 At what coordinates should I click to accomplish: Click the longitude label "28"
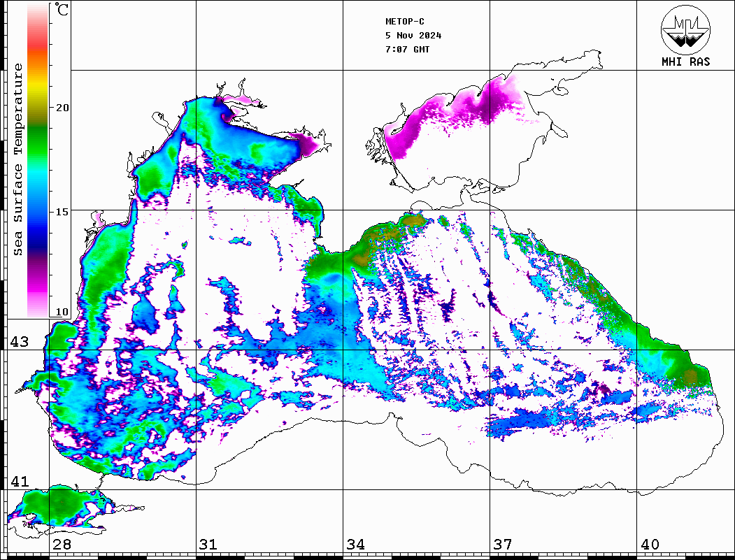click(62, 544)
